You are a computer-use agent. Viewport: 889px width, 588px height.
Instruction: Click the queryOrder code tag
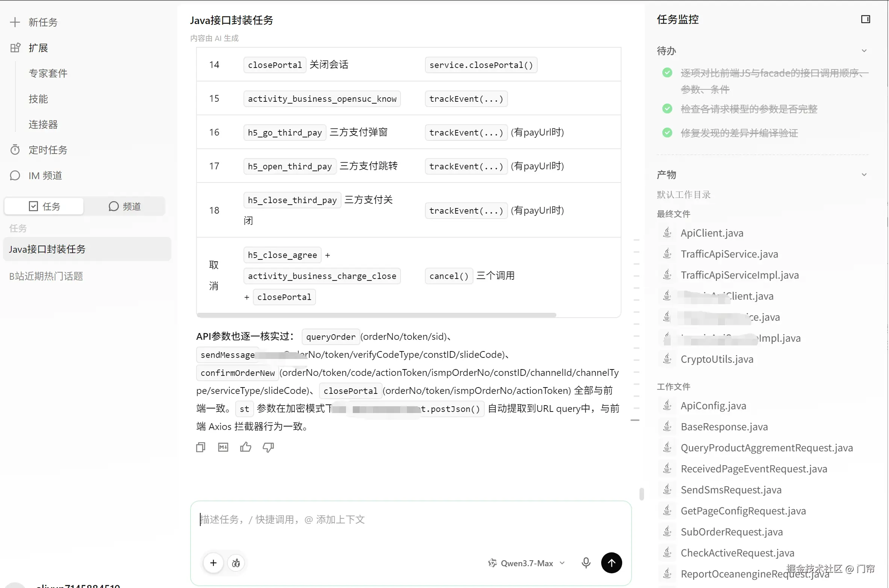[x=331, y=337]
